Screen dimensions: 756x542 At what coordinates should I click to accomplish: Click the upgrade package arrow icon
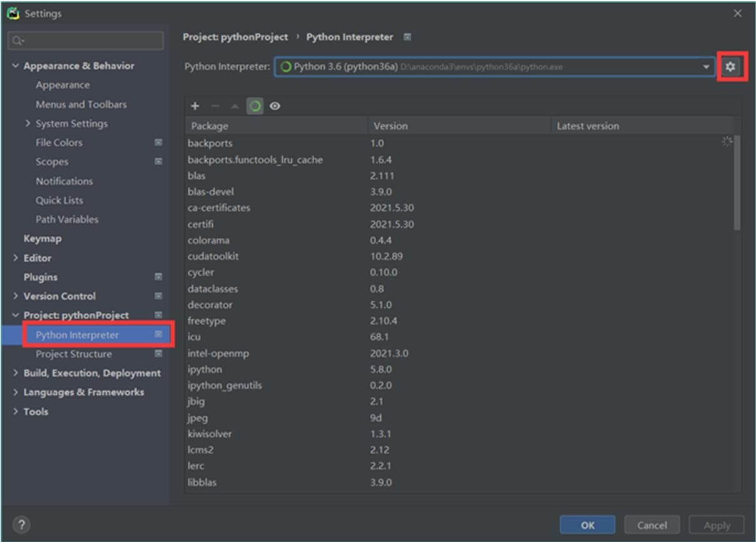tap(235, 106)
